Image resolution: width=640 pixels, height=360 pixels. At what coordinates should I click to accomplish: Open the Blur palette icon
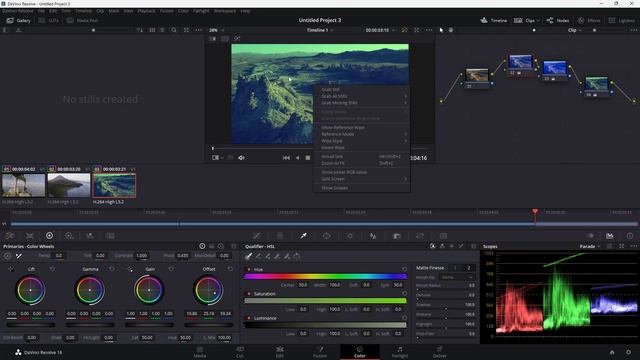point(373,236)
